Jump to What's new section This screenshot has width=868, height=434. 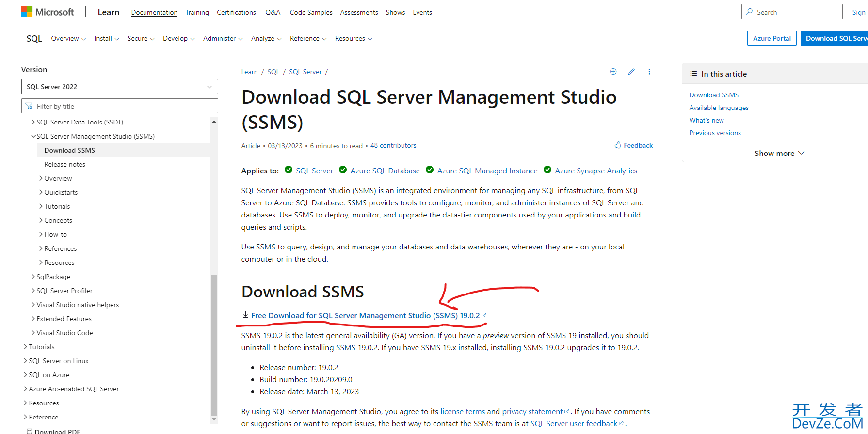pos(707,120)
